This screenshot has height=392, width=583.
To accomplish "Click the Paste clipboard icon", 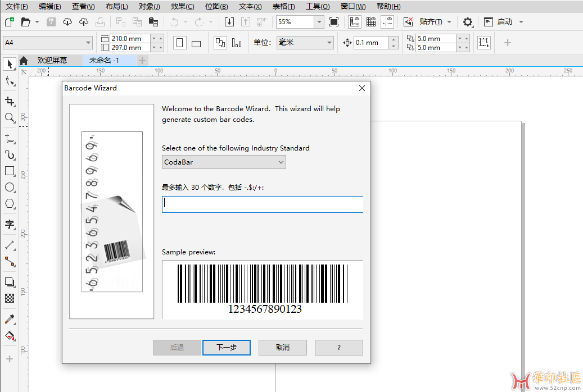I will (153, 22).
